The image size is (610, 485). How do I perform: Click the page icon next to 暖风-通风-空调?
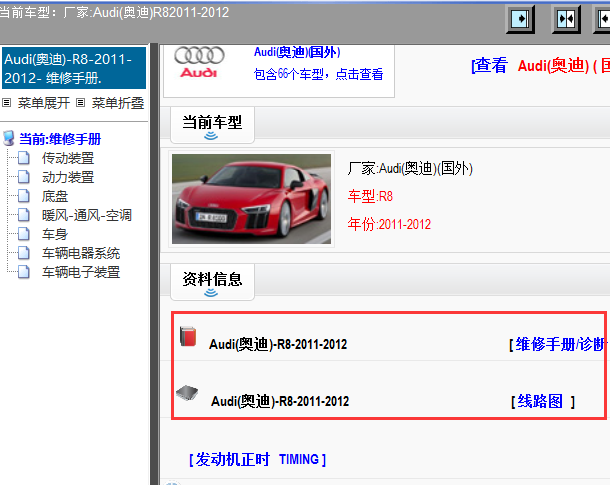click(24, 215)
